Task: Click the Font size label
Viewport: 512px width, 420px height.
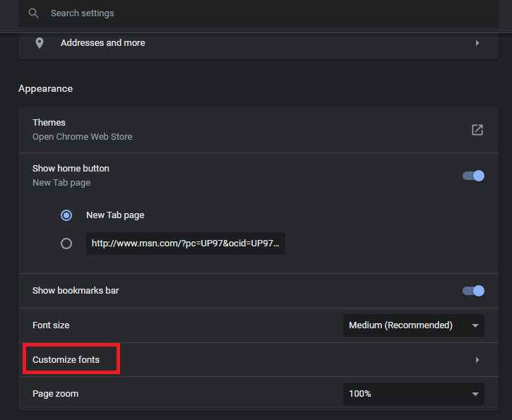Action: [x=51, y=325]
